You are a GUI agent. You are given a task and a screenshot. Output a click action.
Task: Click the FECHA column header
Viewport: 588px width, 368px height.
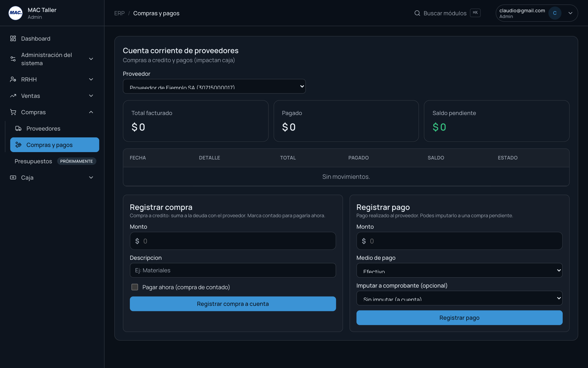click(x=138, y=158)
